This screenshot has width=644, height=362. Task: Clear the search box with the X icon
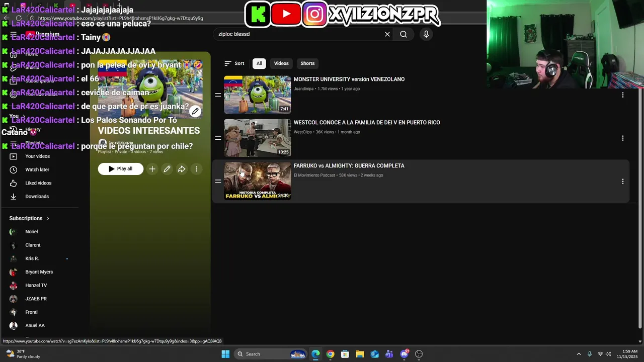click(387, 34)
